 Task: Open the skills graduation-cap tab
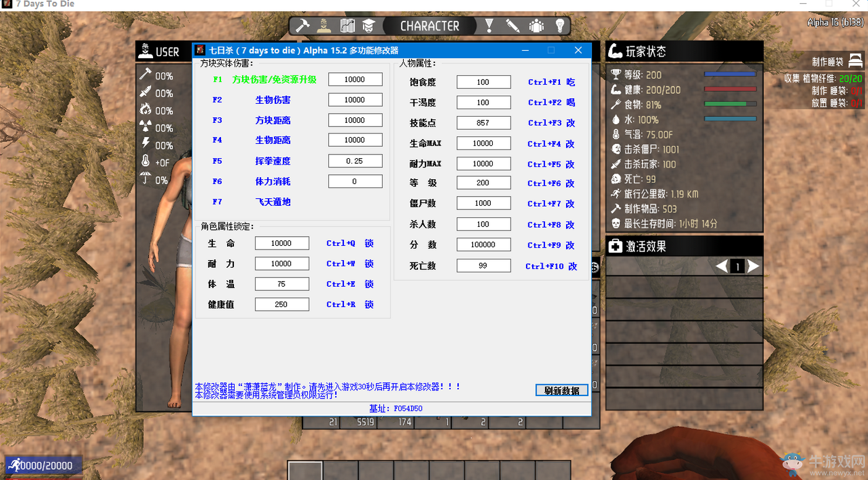coord(369,26)
